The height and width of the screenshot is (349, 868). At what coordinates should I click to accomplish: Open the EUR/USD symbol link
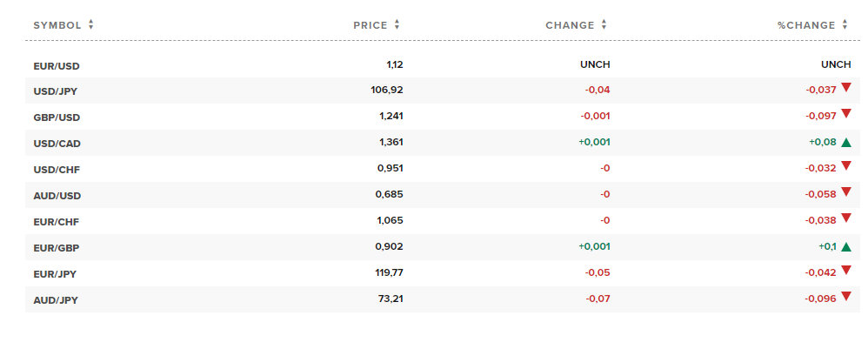[57, 66]
